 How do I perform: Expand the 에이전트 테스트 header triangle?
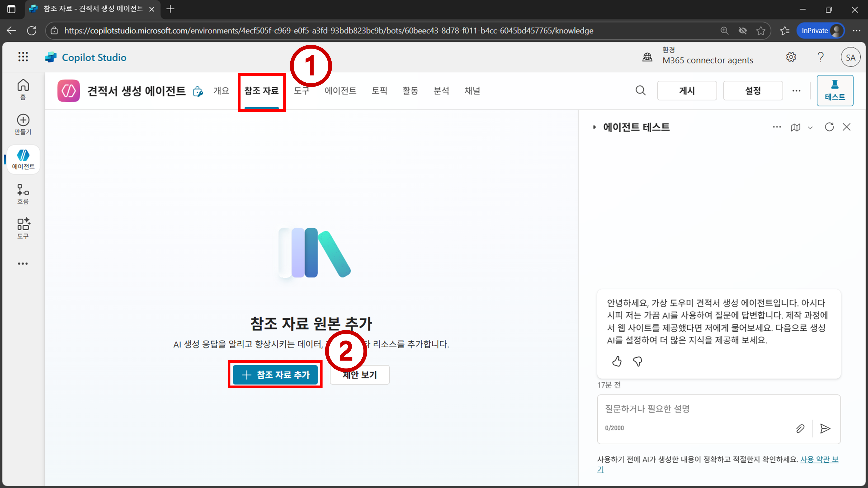tap(594, 127)
